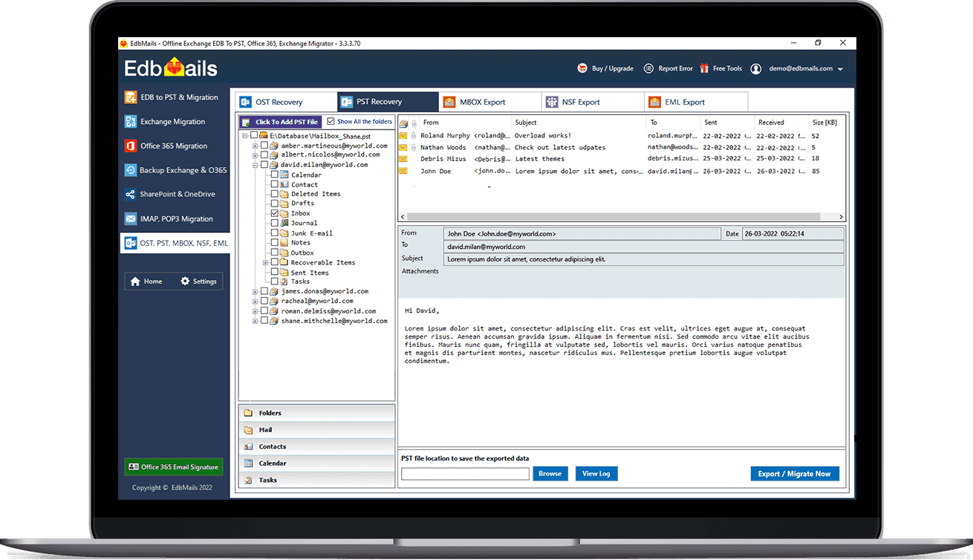Click Backup Exchange & O365 icon
Screen dimensions: 973x560
pos(130,170)
